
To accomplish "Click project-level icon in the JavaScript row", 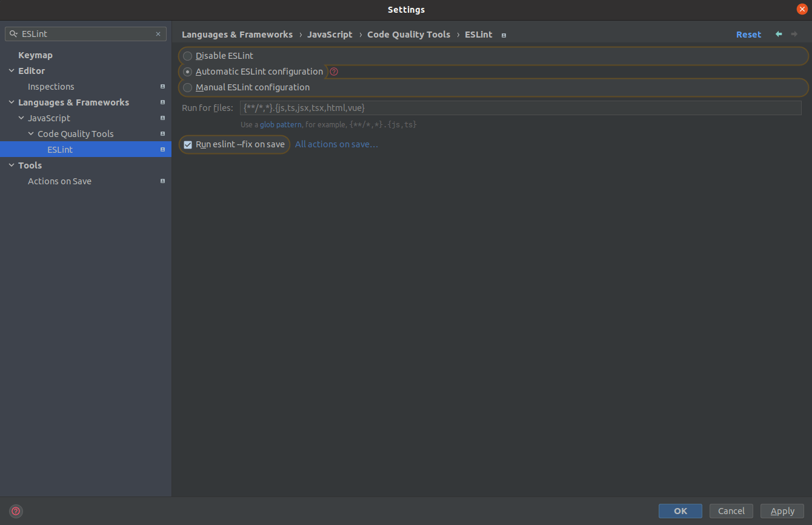I will (x=162, y=118).
